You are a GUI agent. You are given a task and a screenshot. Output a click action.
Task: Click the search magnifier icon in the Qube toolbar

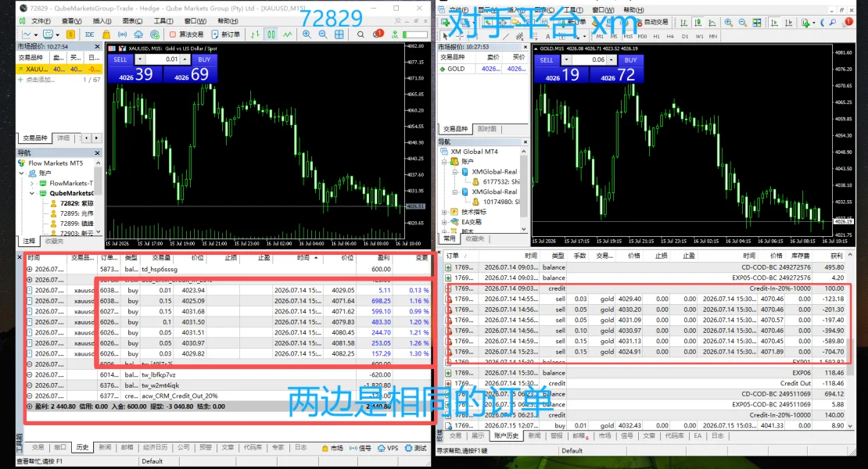[360, 34]
